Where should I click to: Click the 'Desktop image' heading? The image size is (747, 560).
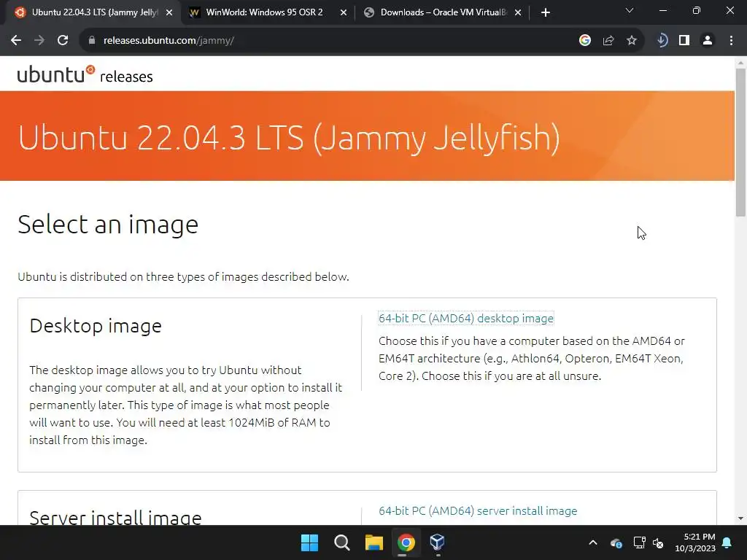pos(96,326)
